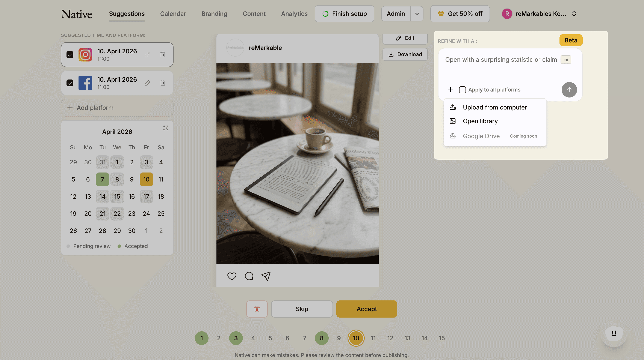This screenshot has width=644, height=360.
Task: Uncheck the Instagram platform checkbox
Action: pyautogui.click(x=70, y=54)
